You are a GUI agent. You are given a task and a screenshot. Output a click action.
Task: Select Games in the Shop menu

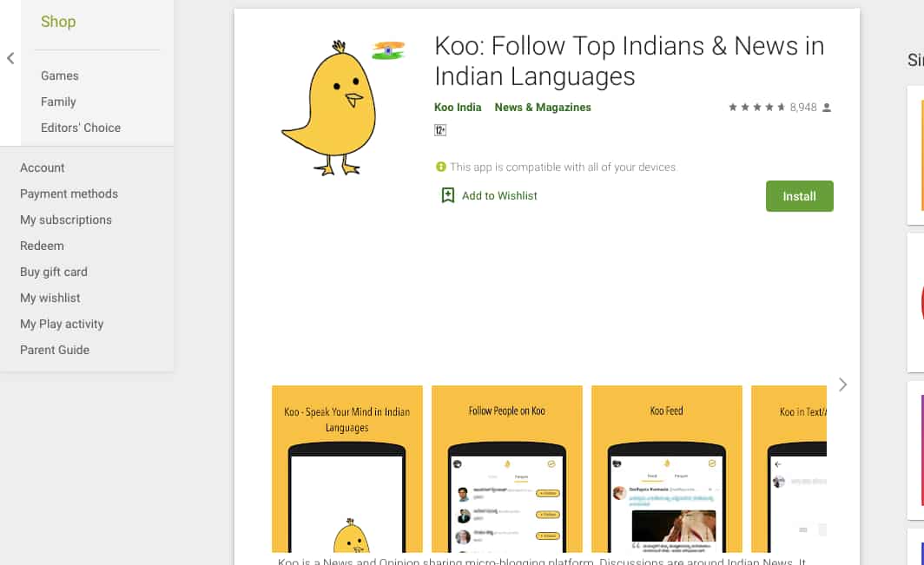(x=60, y=76)
